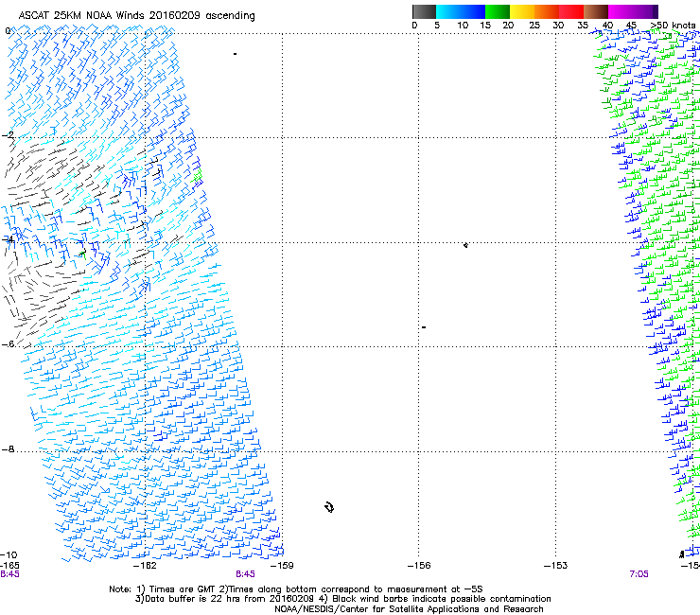Click the '-2' latitude label
Image resolution: width=700 pixels, height=615 pixels.
coord(8,135)
